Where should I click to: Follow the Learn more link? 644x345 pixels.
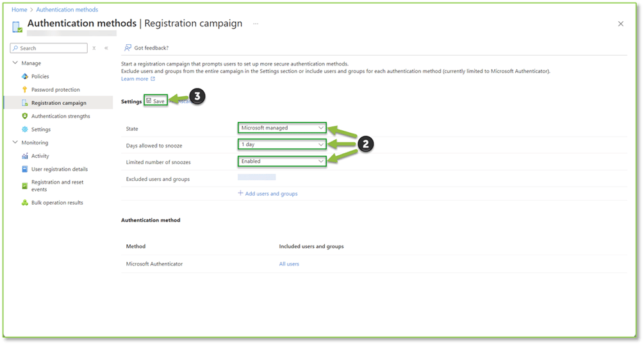click(x=135, y=79)
